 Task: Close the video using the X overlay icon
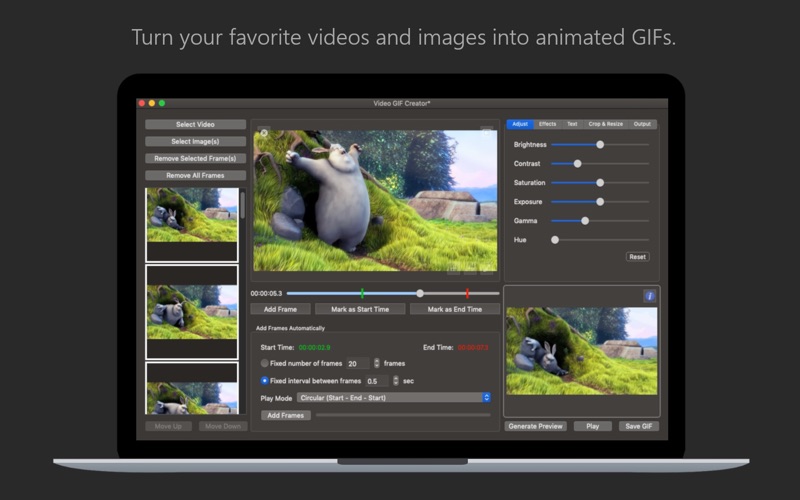pos(264,133)
